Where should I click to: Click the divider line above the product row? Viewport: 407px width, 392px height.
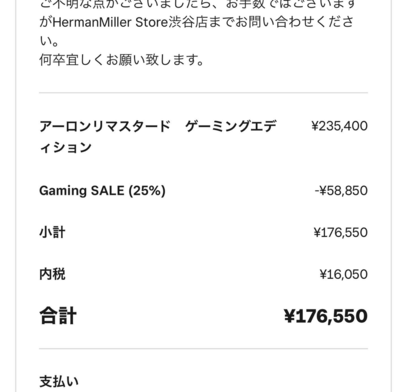[x=203, y=93]
